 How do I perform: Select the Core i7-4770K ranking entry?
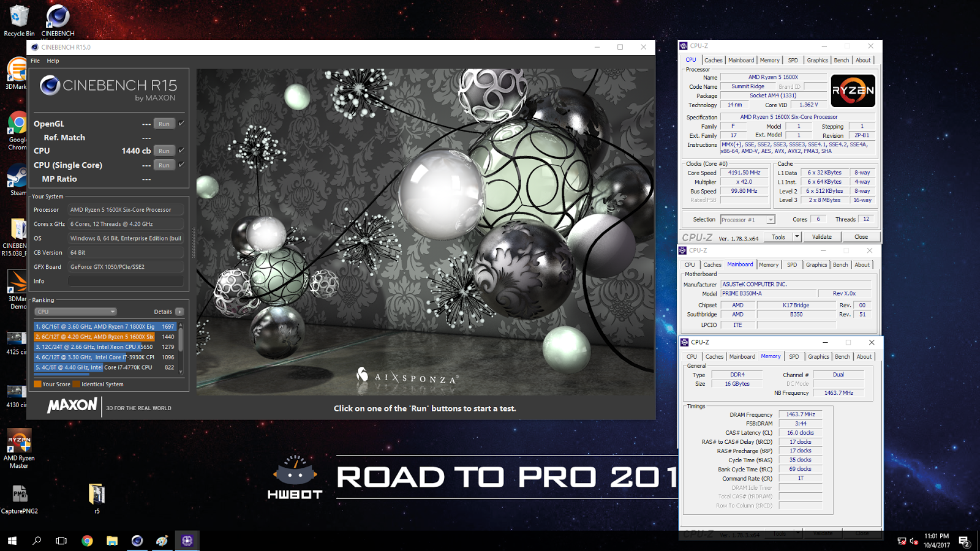point(105,367)
